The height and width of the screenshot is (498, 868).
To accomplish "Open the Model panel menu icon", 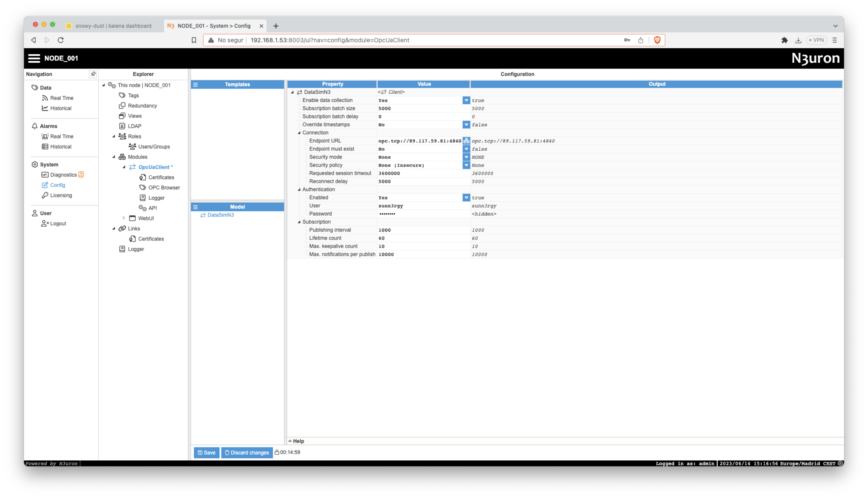I will click(x=195, y=207).
